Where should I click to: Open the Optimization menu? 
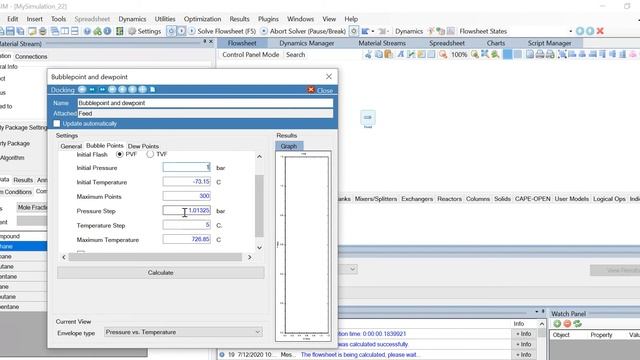click(x=202, y=19)
